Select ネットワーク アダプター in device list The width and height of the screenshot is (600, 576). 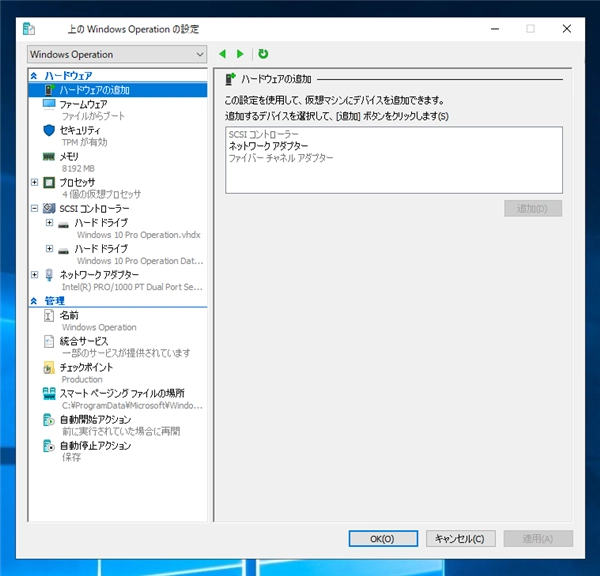coord(268,146)
